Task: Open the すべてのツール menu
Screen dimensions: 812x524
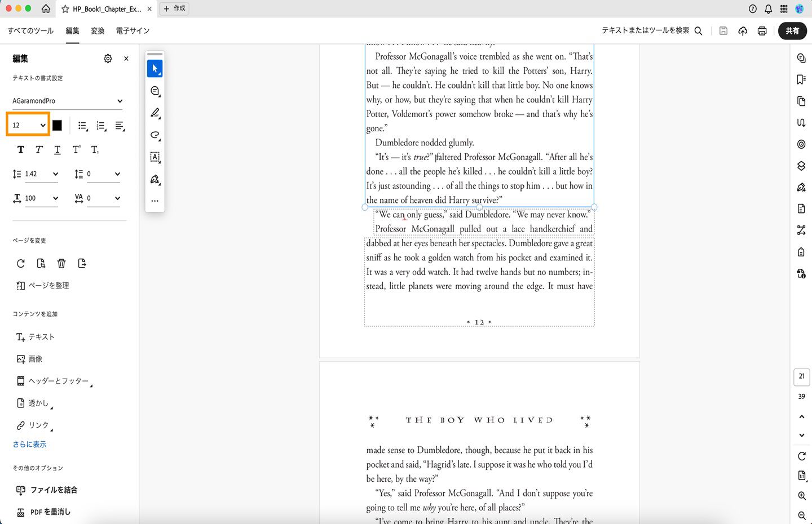Action: (x=30, y=31)
